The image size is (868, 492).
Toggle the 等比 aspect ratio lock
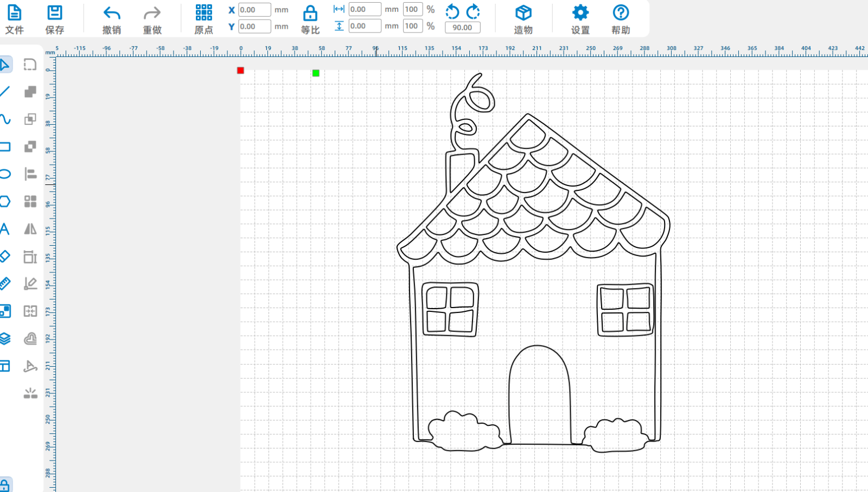[310, 19]
